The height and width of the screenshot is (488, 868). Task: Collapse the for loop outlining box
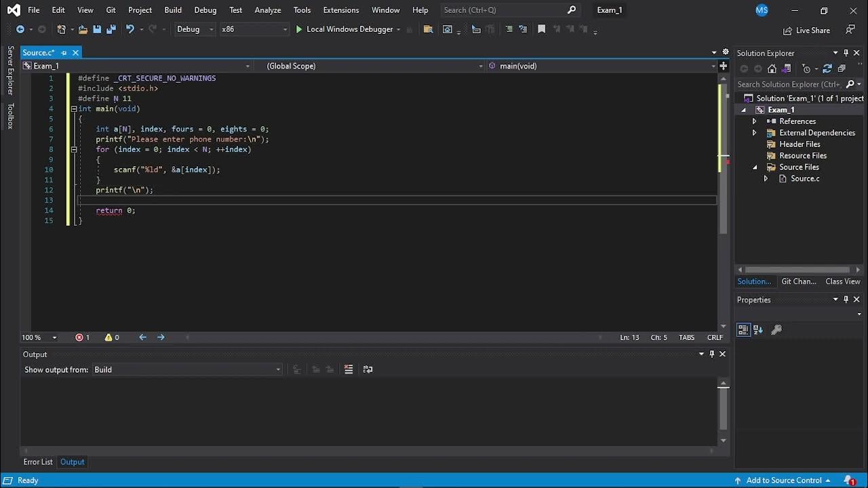[74, 149]
